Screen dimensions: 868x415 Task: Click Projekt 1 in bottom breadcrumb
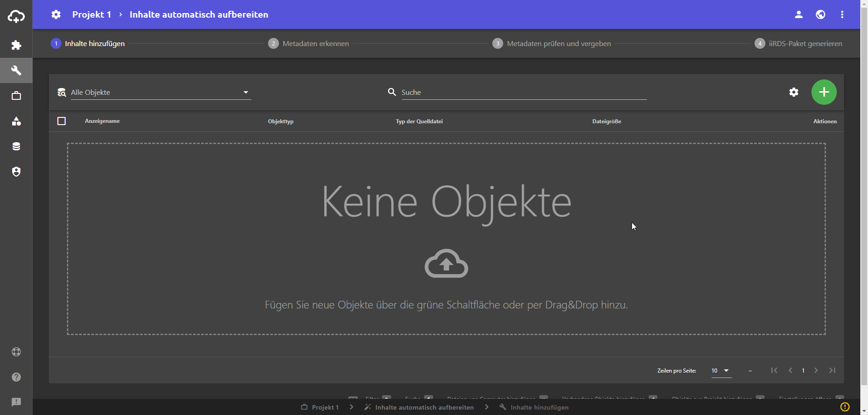(320, 407)
